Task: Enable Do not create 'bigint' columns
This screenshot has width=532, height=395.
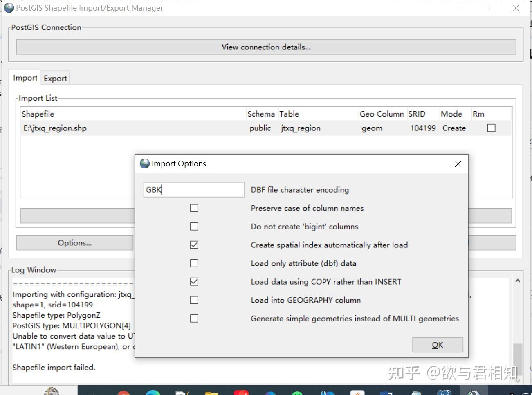Action: tap(194, 227)
